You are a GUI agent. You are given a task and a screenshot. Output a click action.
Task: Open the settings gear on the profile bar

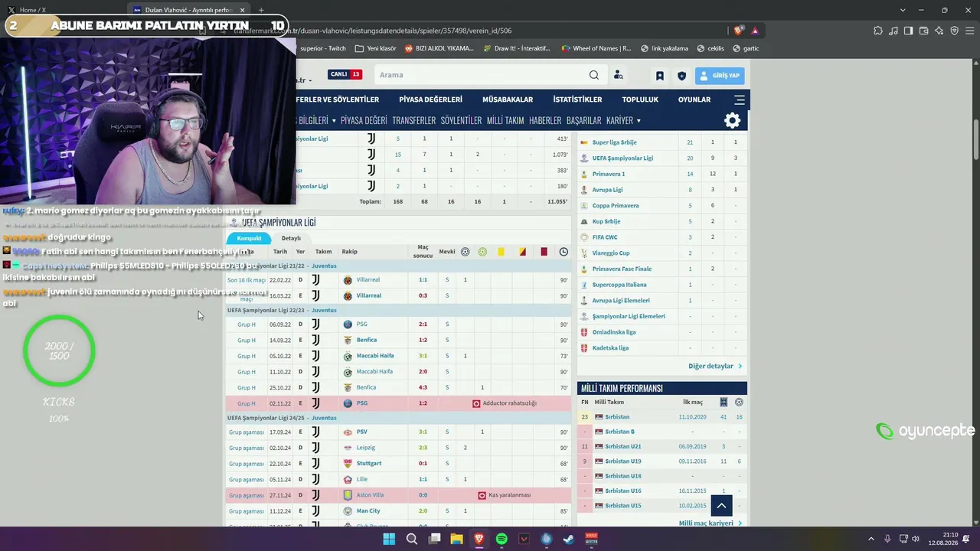[733, 120]
